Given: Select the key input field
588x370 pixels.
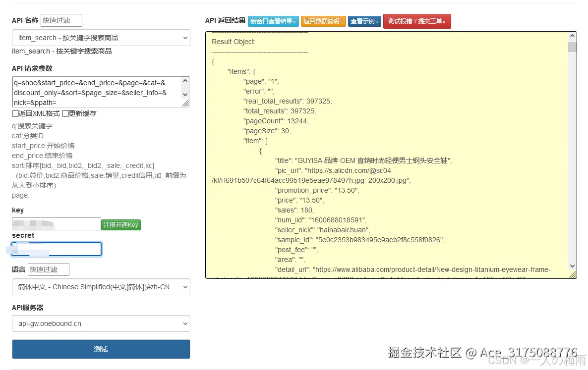Looking at the screenshot, I should [x=56, y=223].
